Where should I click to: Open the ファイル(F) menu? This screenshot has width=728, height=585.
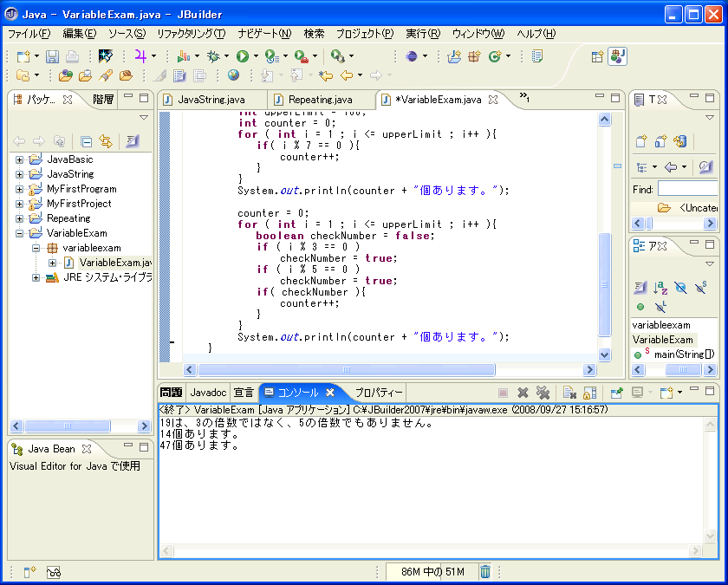29,34
